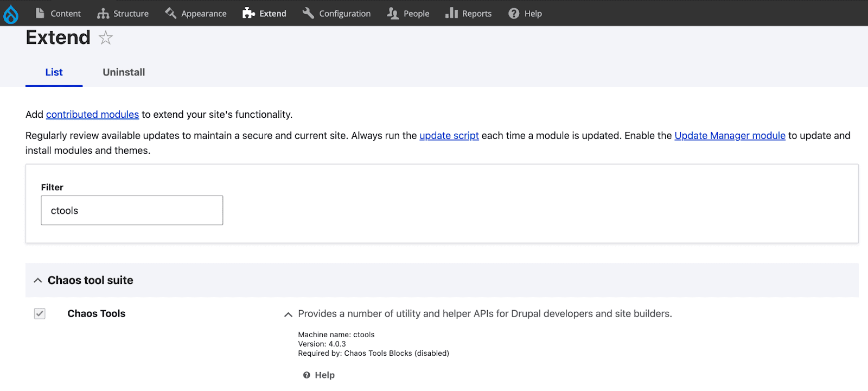The height and width of the screenshot is (391, 868).
Task: Toggle the Chaos Tools checkbox
Action: (40, 313)
